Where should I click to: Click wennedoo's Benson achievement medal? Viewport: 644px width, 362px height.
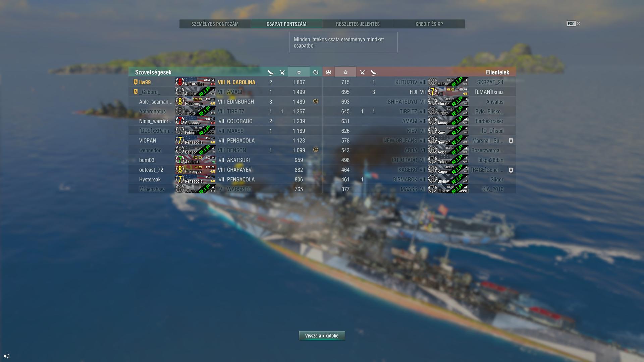tap(316, 149)
